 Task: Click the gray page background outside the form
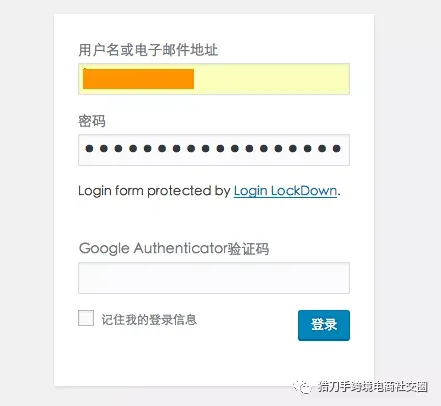pyautogui.click(x=27, y=200)
